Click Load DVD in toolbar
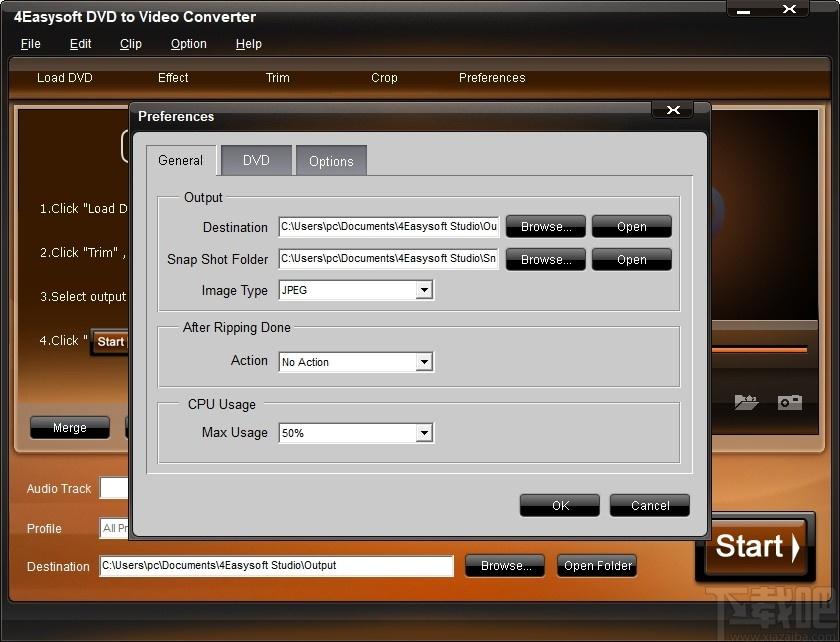This screenshot has height=642, width=840. (x=65, y=78)
